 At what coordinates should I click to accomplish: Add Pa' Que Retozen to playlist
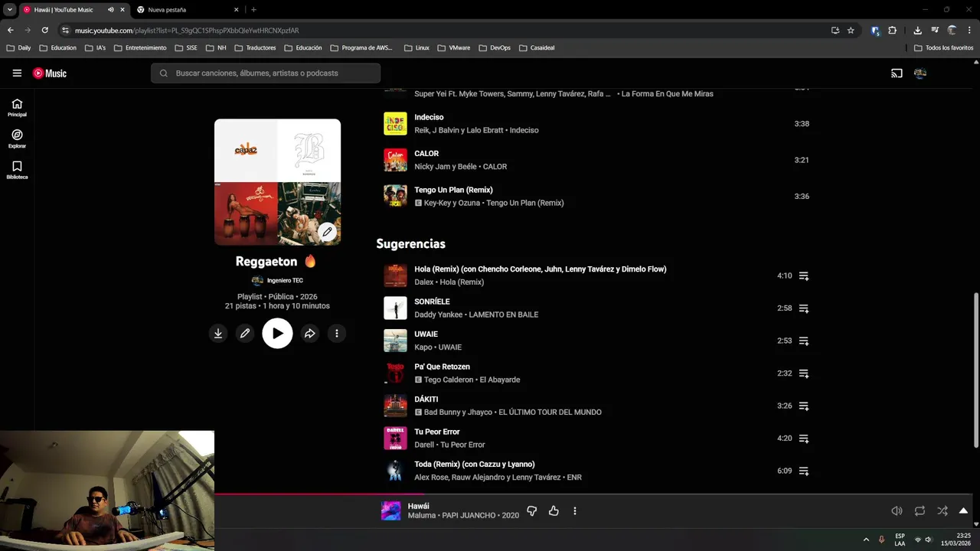click(804, 373)
